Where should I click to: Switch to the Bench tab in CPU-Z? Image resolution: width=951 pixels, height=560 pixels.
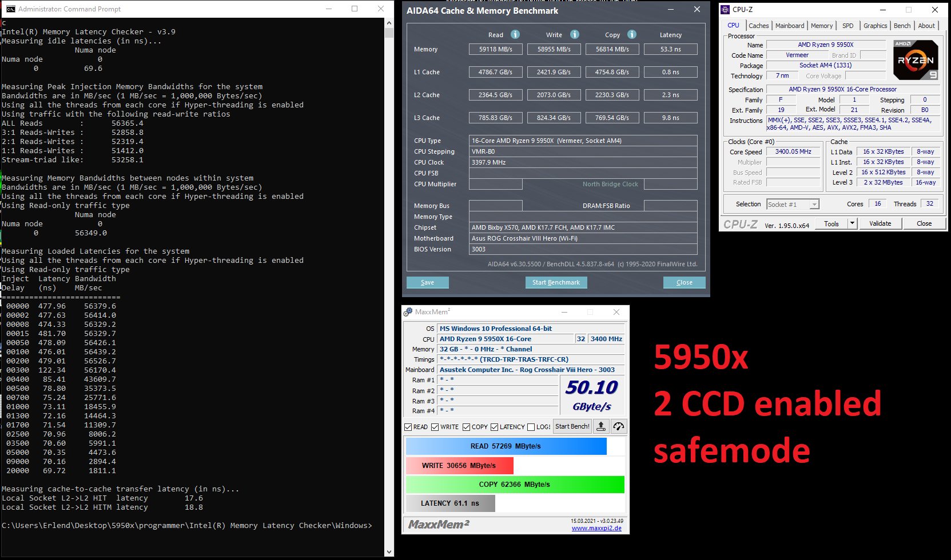[x=902, y=26]
